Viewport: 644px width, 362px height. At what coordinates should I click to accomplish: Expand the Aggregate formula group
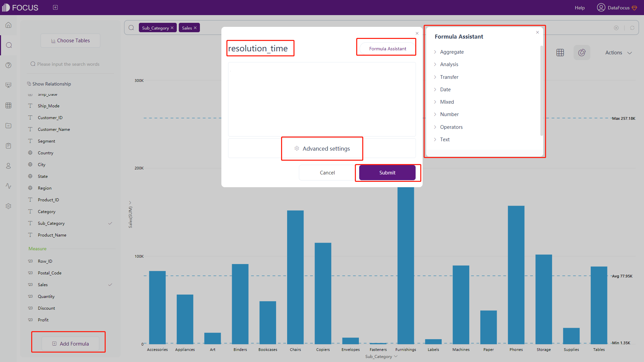(x=435, y=52)
